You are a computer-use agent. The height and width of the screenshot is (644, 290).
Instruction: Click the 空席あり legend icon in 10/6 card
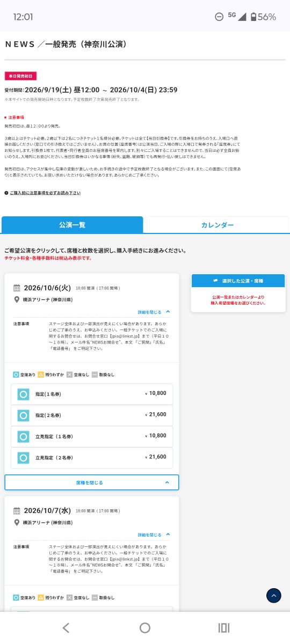click(x=16, y=375)
